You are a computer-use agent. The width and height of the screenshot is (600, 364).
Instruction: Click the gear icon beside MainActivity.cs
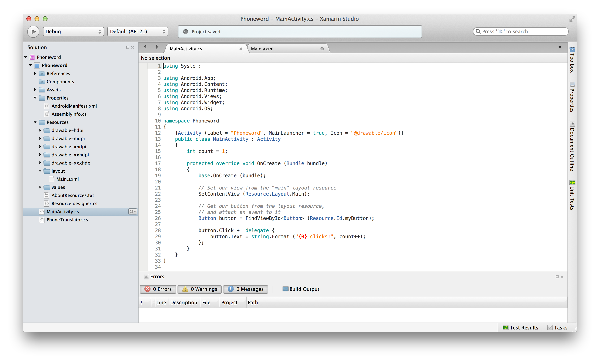(133, 211)
